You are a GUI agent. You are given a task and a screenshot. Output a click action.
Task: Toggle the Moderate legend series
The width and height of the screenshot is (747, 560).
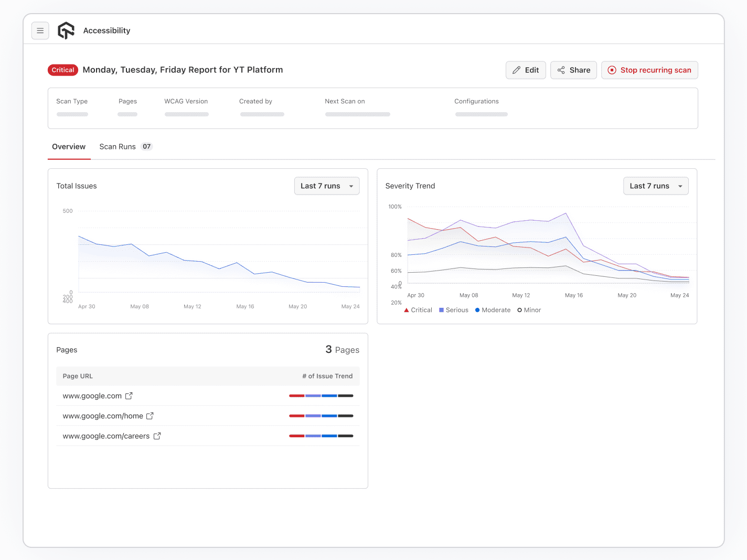coord(493,310)
